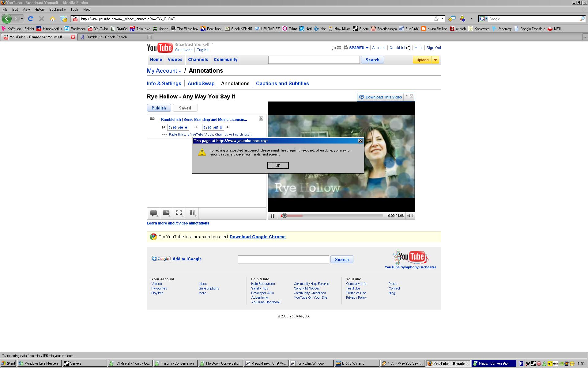Image resolution: width=588 pixels, height=368 pixels.
Task: Click the Publish button
Action: pyautogui.click(x=159, y=108)
